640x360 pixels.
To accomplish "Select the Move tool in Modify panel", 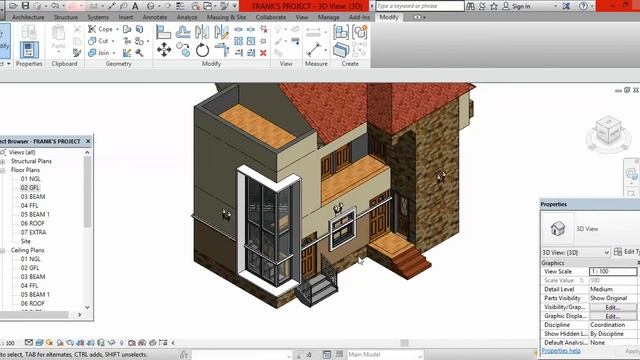I will (164, 50).
